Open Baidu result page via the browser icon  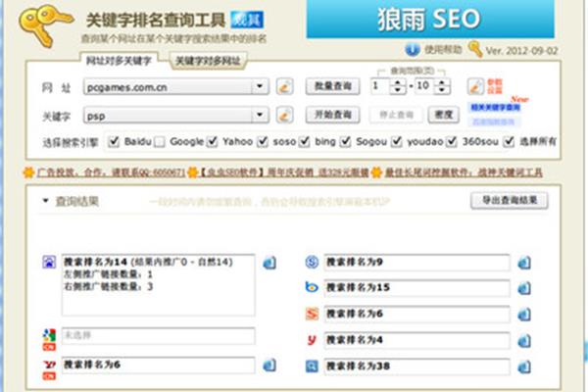[269, 263]
